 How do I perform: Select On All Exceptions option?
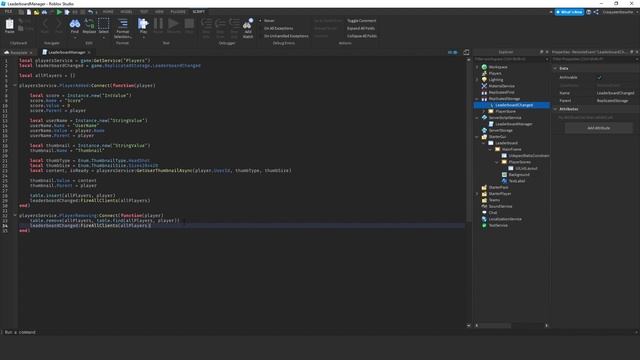[278, 29]
